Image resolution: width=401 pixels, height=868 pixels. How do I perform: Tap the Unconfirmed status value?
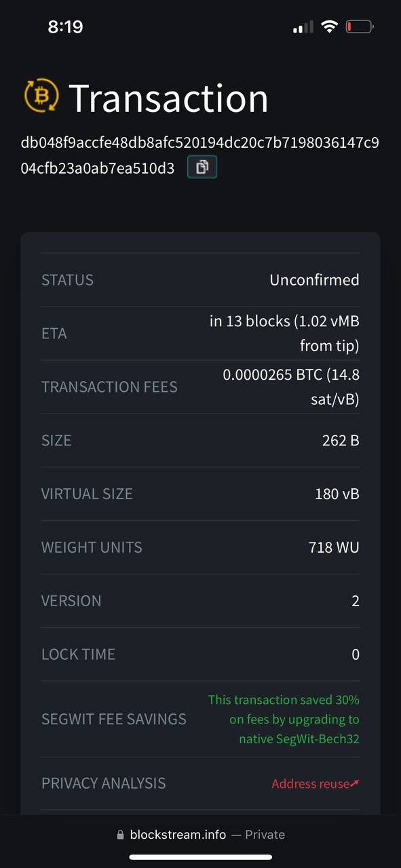click(314, 279)
